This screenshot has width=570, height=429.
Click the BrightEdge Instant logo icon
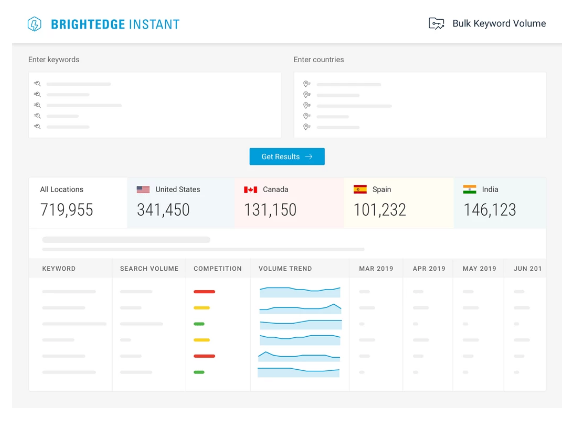[35, 24]
